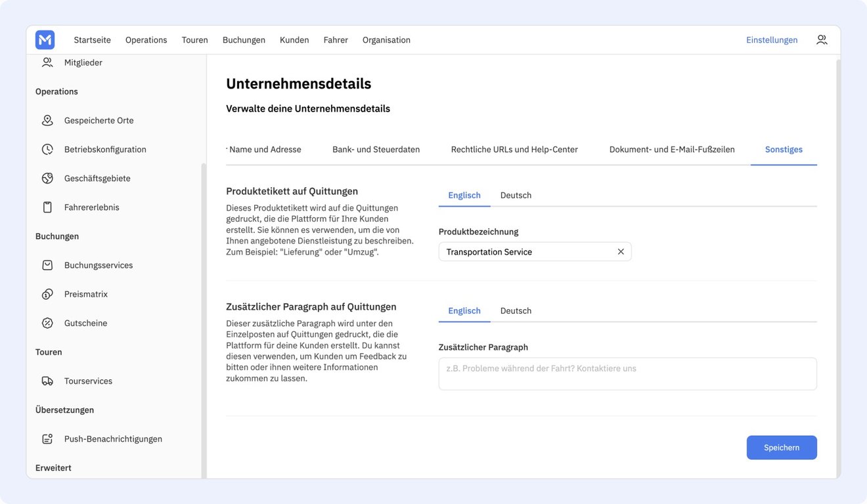Select Deutsch tab under Zusätzlicher Paragraph

pyautogui.click(x=516, y=311)
